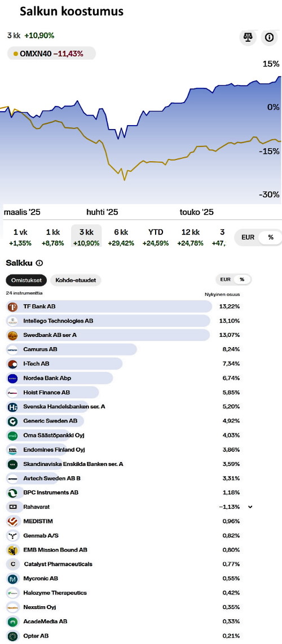The height and width of the screenshot is (644, 282).
Task: Select the Nordea Bank Abp logo
Action: click(12, 378)
